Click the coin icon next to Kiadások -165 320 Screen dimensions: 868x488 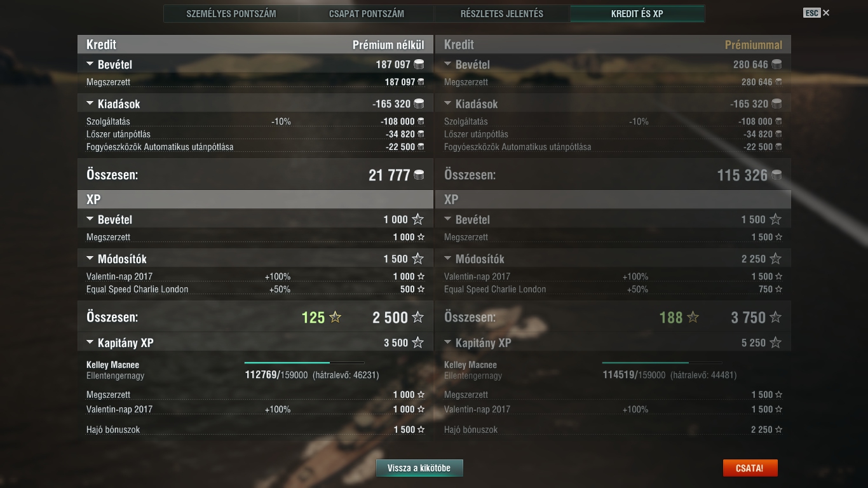[419, 104]
